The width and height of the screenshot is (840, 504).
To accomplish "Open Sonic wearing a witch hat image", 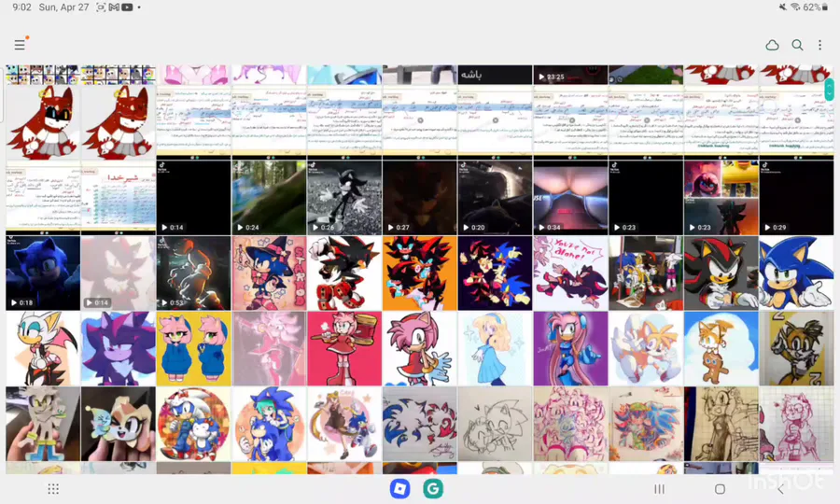I will pyautogui.click(x=269, y=273).
